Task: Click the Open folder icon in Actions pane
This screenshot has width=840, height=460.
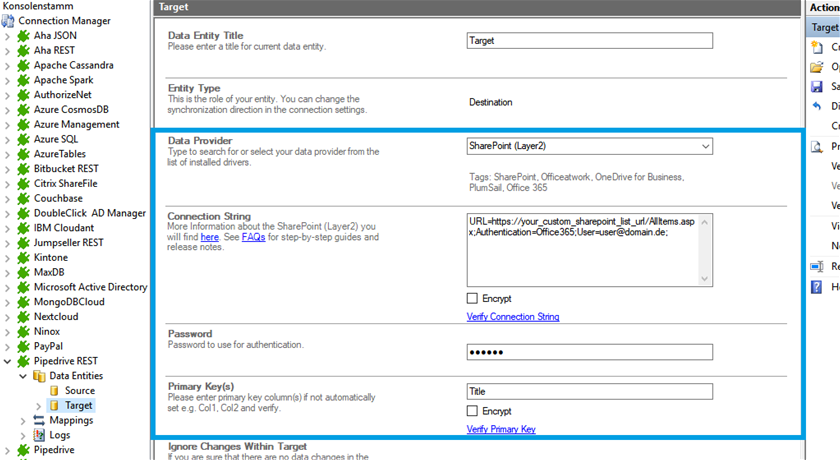Action: coord(817,67)
